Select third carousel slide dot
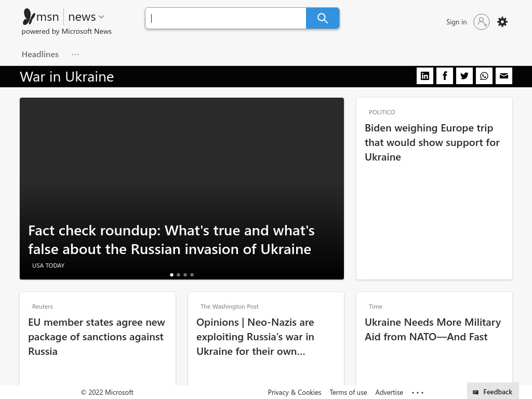 click(x=185, y=275)
